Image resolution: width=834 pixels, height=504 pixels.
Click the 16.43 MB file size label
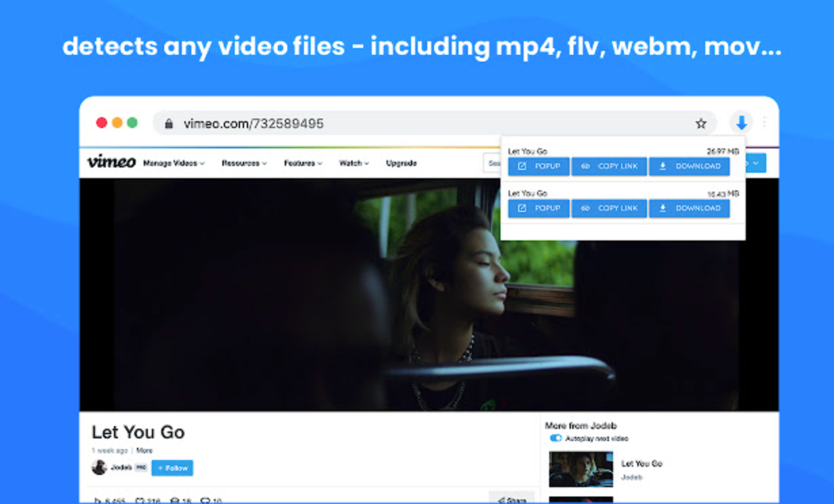tap(723, 194)
